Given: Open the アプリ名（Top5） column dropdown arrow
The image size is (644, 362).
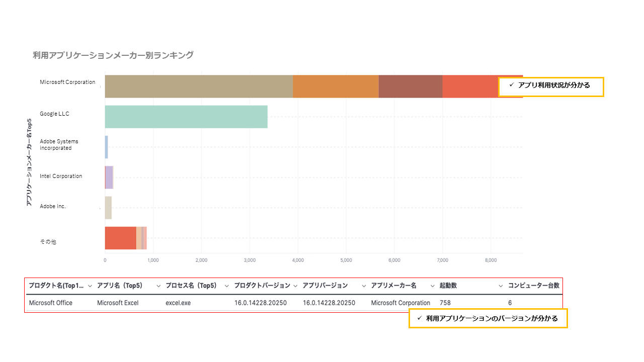Looking at the screenshot, I should (158, 286).
